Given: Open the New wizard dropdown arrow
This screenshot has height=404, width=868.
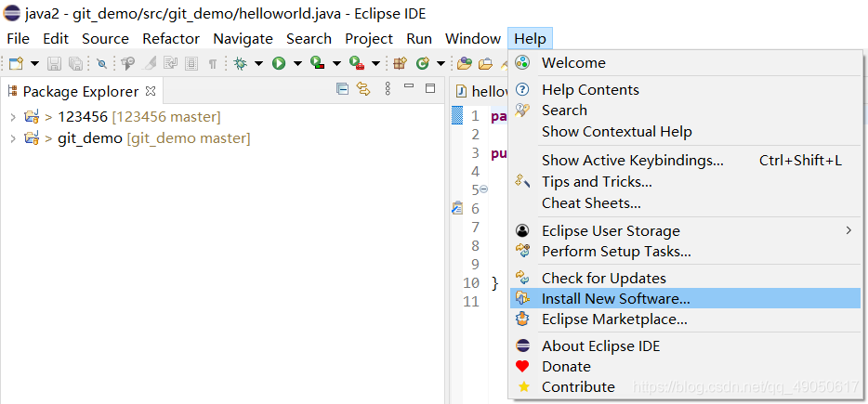Looking at the screenshot, I should pos(35,64).
